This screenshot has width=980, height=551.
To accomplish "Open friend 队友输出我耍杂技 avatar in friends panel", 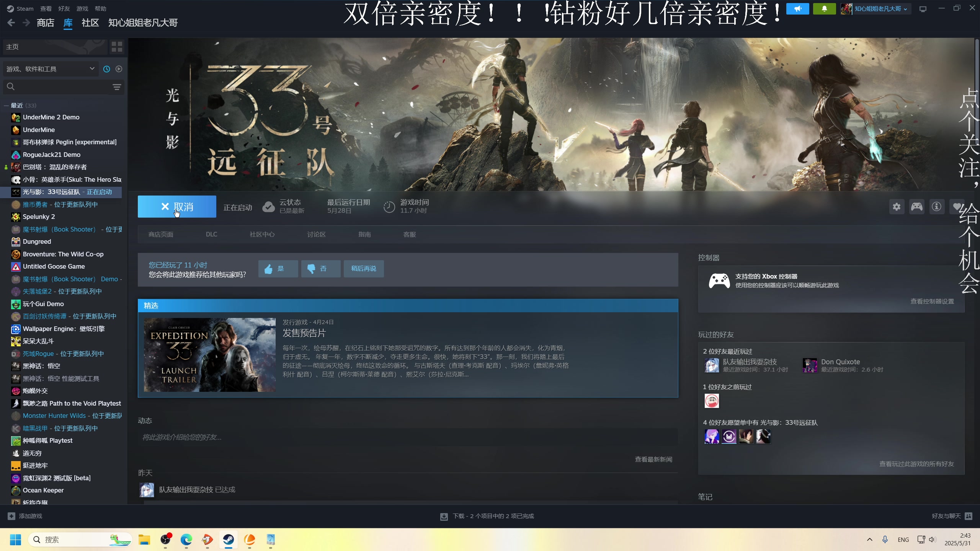I will (712, 365).
